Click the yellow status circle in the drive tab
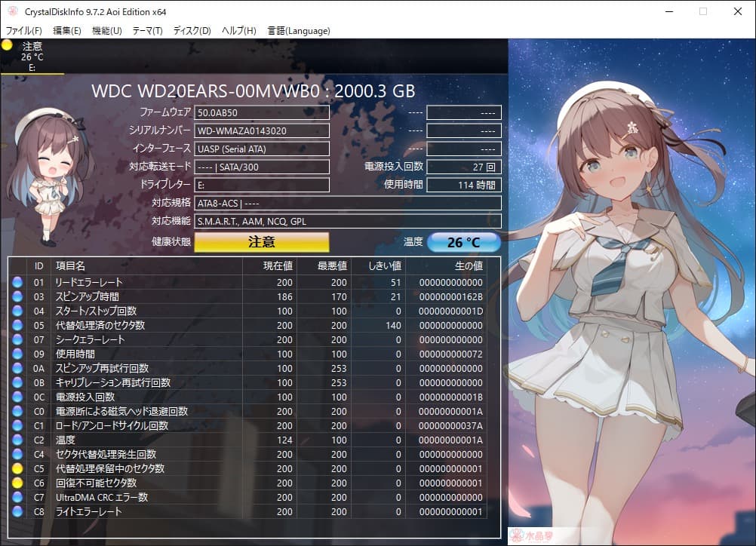Screen dimensions: 756x546 pyautogui.click(x=7, y=45)
